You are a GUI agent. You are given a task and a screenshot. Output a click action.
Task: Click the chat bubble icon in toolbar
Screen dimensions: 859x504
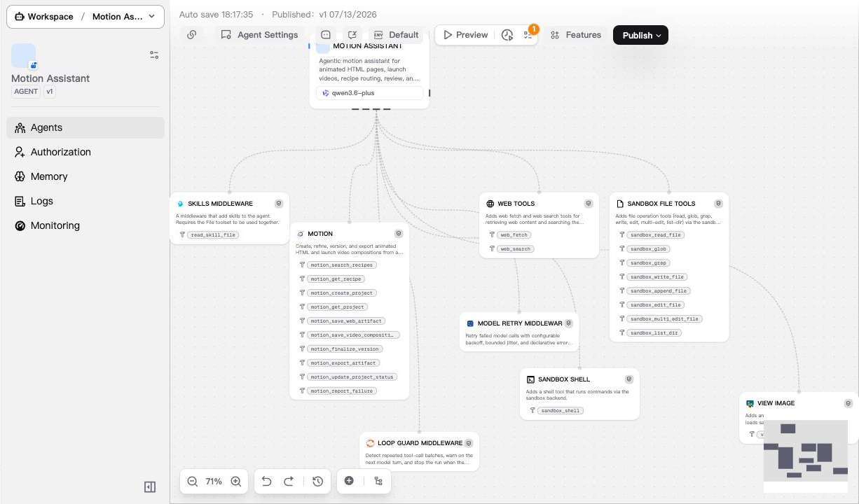click(x=326, y=35)
